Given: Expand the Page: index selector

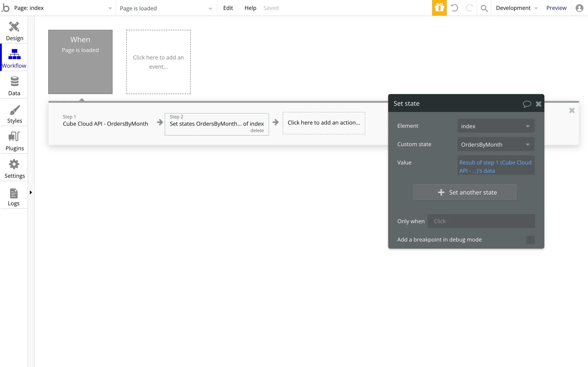Looking at the screenshot, I should pos(63,8).
